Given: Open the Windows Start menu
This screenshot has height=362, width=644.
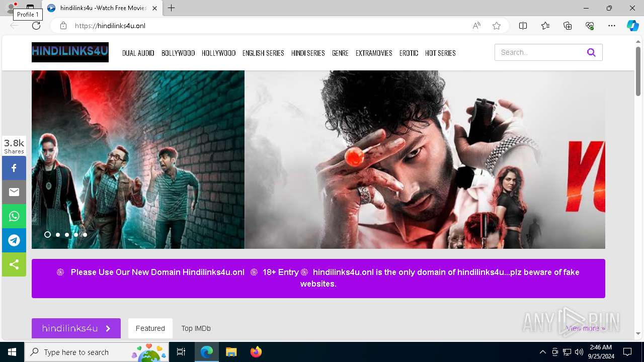Looking at the screenshot, I should [12, 352].
